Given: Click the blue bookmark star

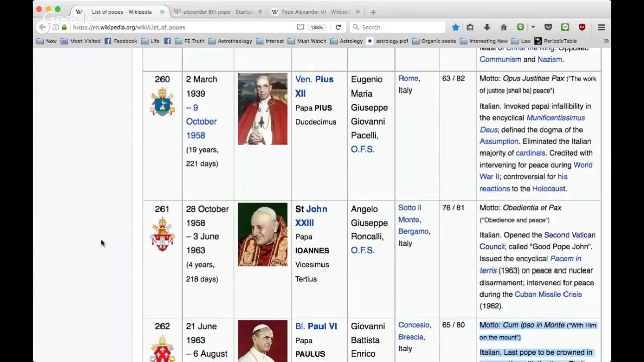Looking at the screenshot, I should coord(455,27).
